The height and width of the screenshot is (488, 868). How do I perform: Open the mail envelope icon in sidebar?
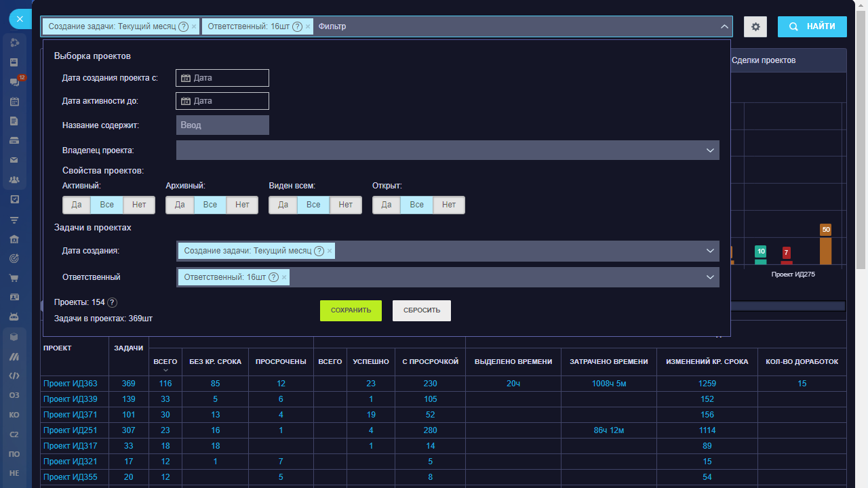(14, 161)
